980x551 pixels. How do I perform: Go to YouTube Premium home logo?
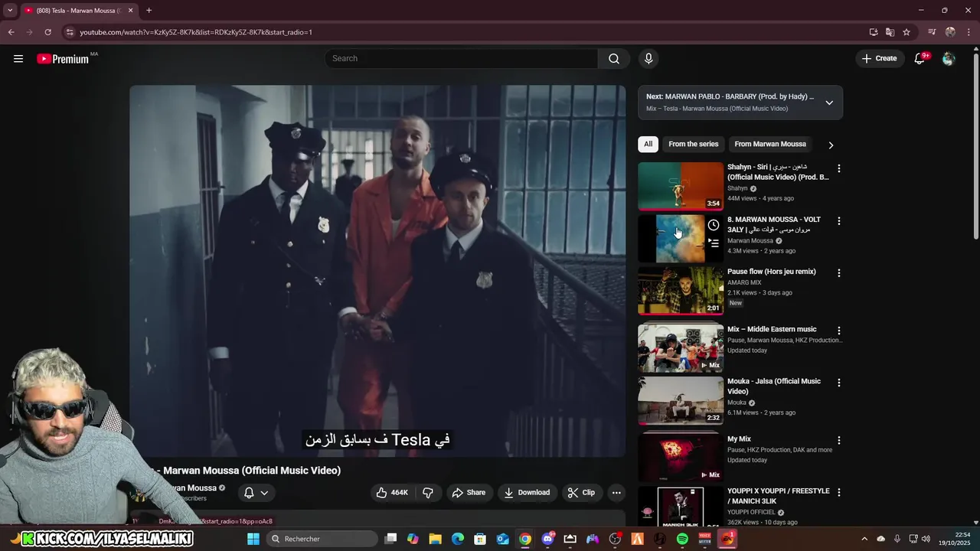click(63, 59)
